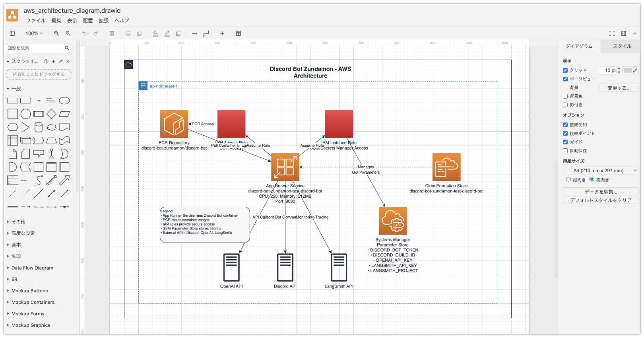This screenshot has width=644, height=338.
Task: Click the grid size 10 pt field
Action: (x=610, y=70)
